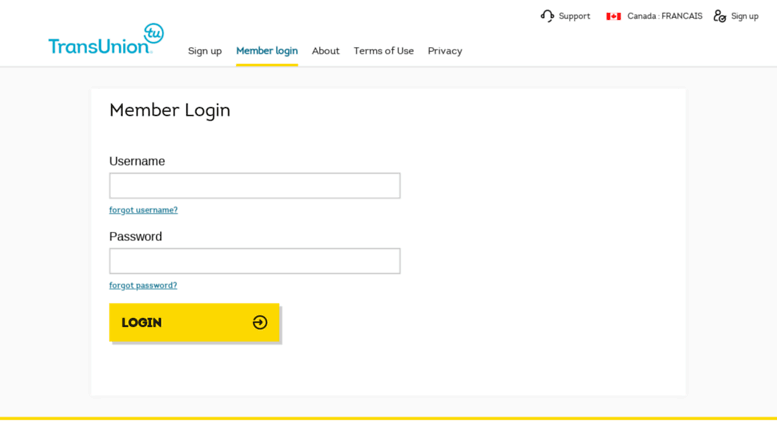
Task: Switch language via Canada : FRANCAIS
Action: pos(665,16)
